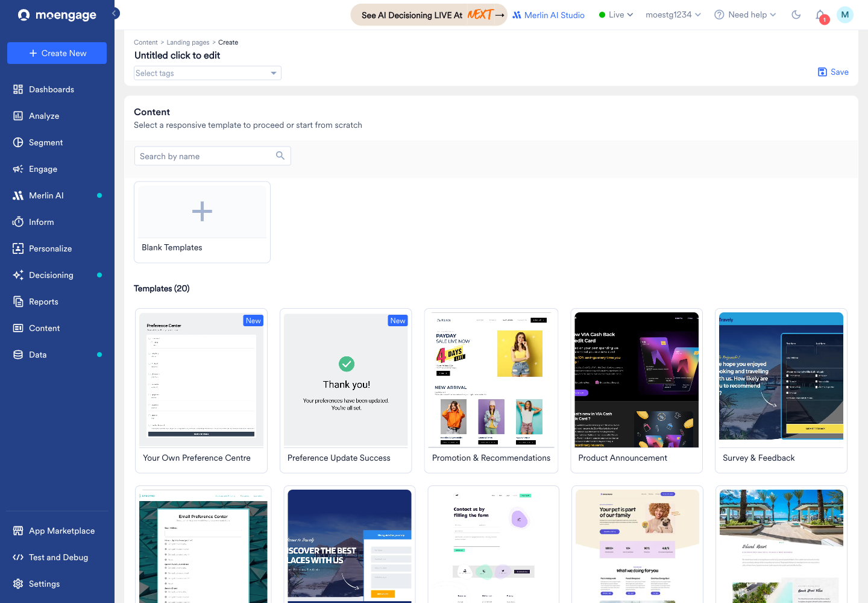The width and height of the screenshot is (868, 603).
Task: Open the Decisioning sparkle icon
Action: click(x=18, y=275)
